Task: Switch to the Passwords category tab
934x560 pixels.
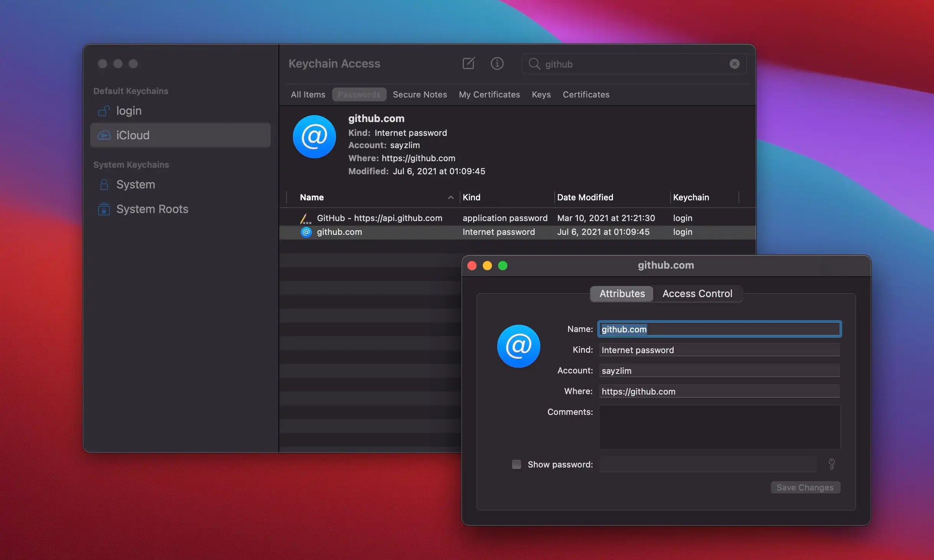Action: (x=359, y=94)
